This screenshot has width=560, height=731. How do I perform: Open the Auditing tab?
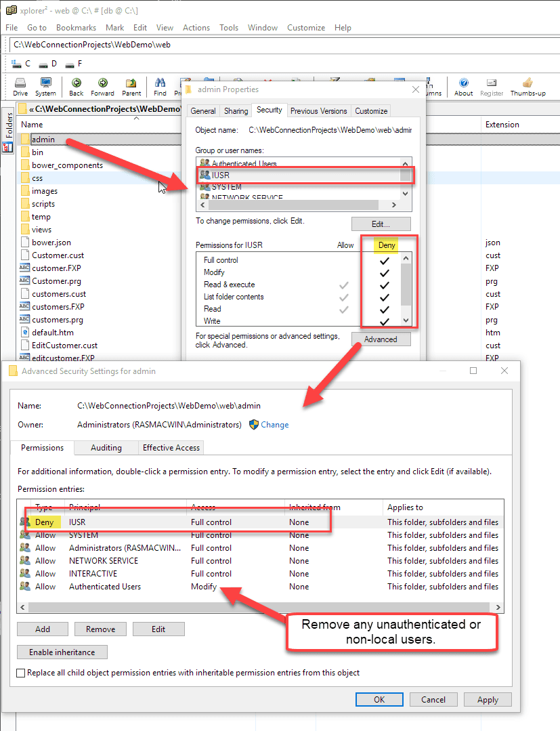[x=106, y=448]
